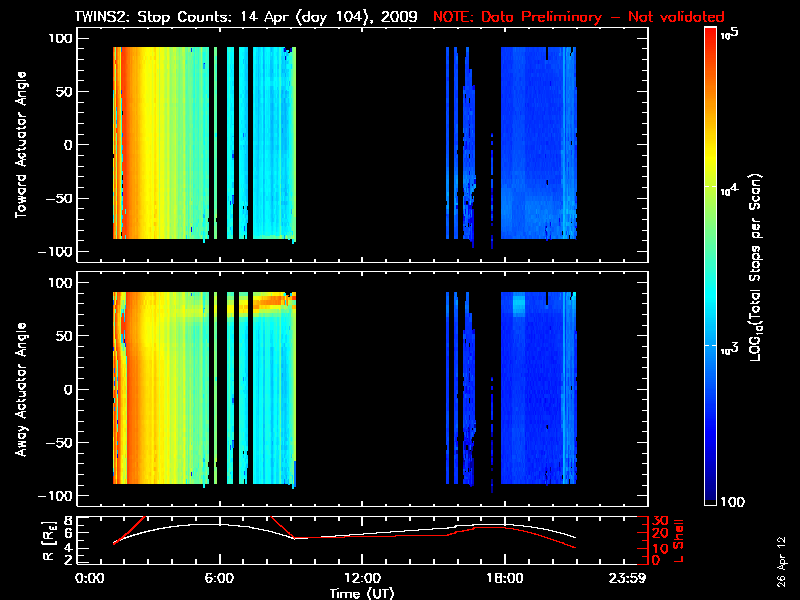Select the 12:00 tick on time axis
This screenshot has width=800, height=600.
click(x=361, y=579)
